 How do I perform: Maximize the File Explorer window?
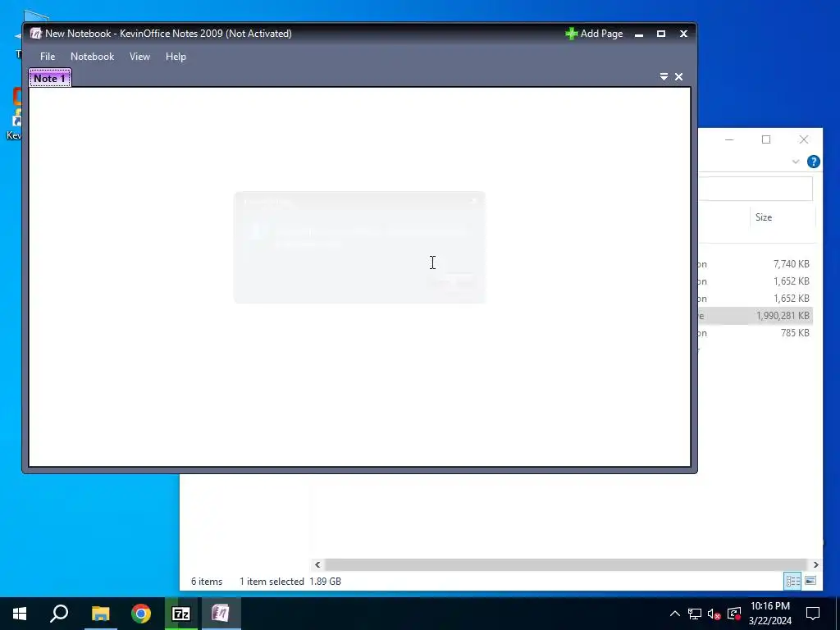pyautogui.click(x=766, y=139)
